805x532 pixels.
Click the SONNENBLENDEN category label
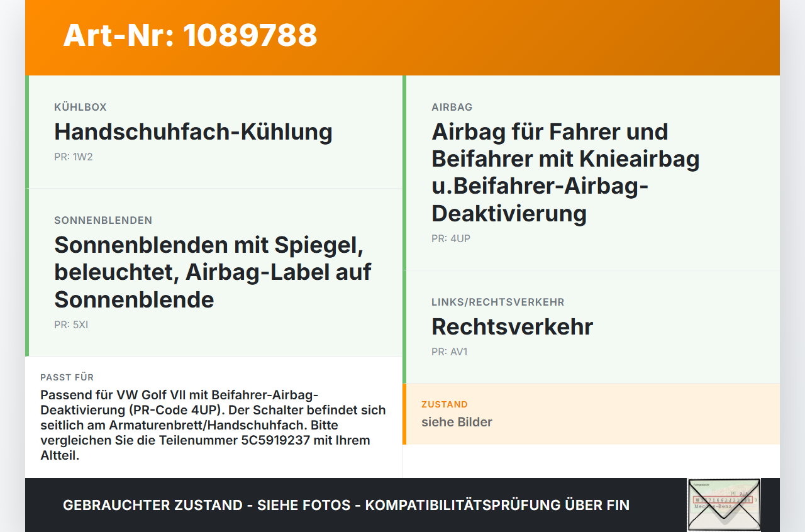103,221
